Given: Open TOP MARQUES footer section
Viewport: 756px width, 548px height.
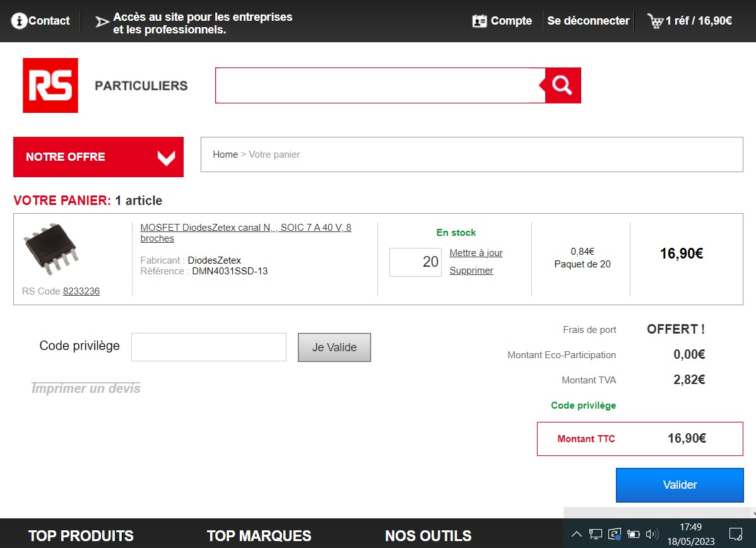Looking at the screenshot, I should click(x=259, y=536).
